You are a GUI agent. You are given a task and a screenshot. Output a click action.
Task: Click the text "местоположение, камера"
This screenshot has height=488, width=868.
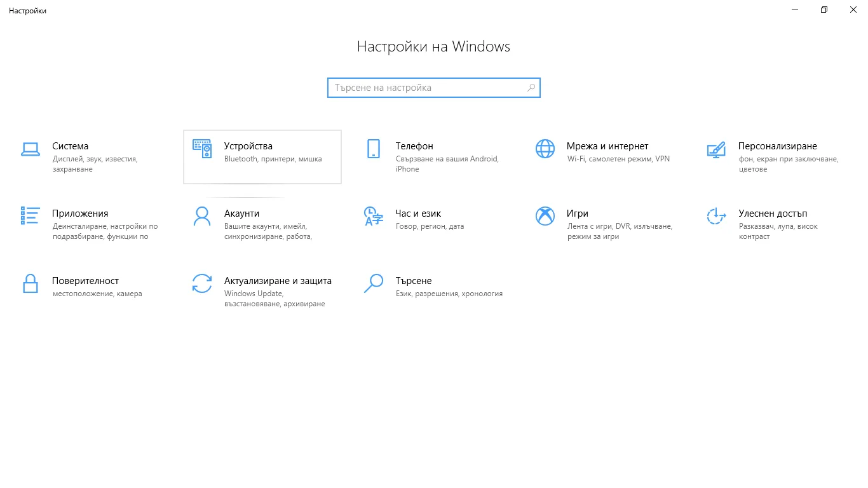point(97,294)
